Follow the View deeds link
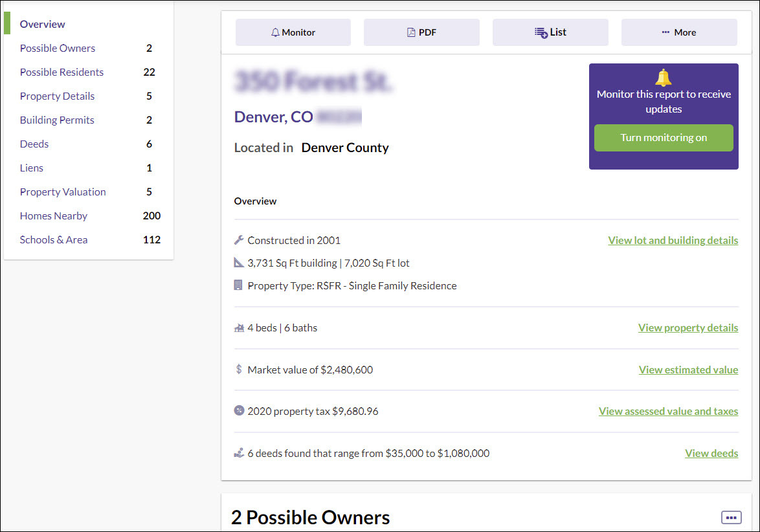This screenshot has height=532, width=760. [711, 454]
